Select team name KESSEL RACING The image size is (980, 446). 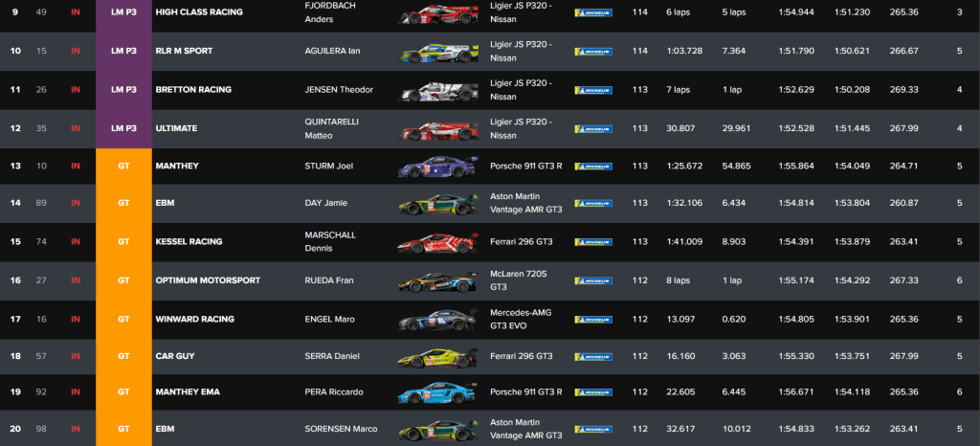[189, 241]
